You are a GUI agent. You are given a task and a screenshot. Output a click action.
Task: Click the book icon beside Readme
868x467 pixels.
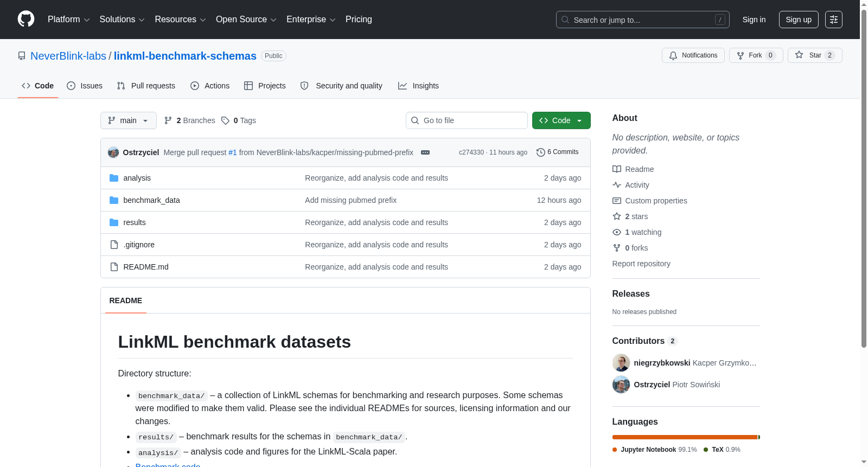point(617,169)
